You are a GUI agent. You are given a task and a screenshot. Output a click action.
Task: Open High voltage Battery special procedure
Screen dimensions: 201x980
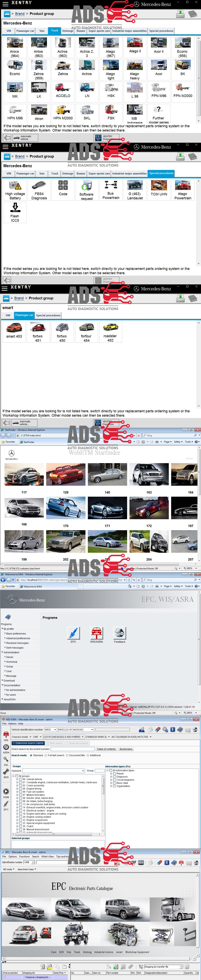[15, 190]
